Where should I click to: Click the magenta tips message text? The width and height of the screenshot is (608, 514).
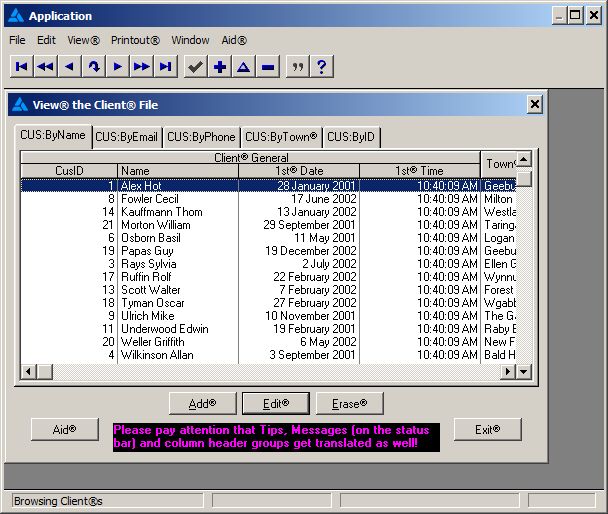click(x=276, y=437)
